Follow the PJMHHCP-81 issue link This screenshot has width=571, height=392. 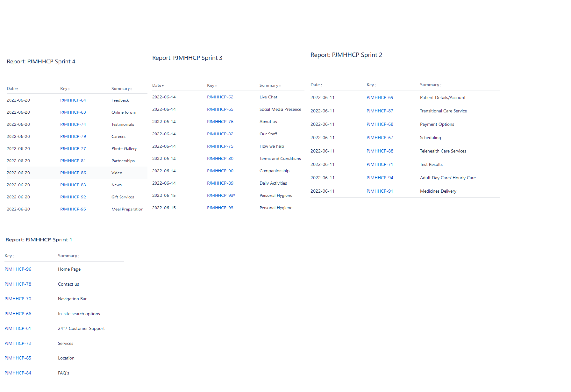click(x=73, y=161)
